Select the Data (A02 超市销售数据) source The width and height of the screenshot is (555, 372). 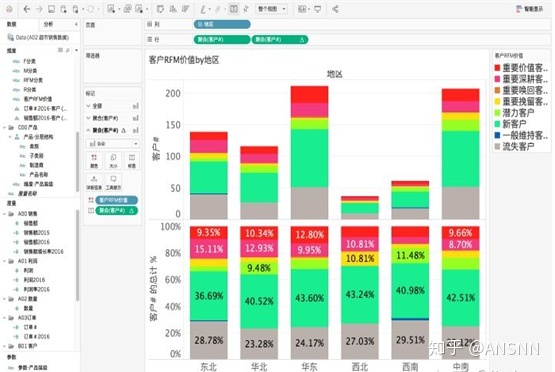(x=38, y=37)
